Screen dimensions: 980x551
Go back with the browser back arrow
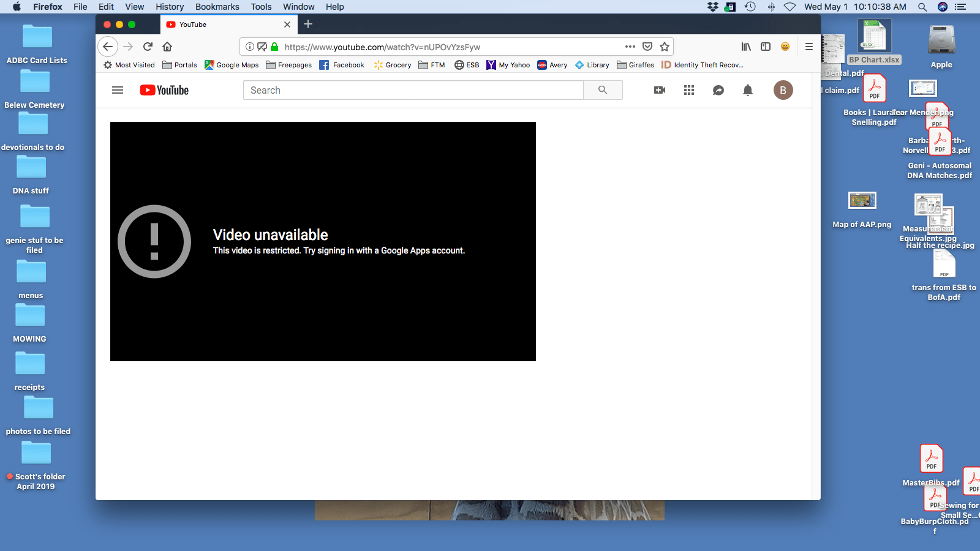pos(108,47)
